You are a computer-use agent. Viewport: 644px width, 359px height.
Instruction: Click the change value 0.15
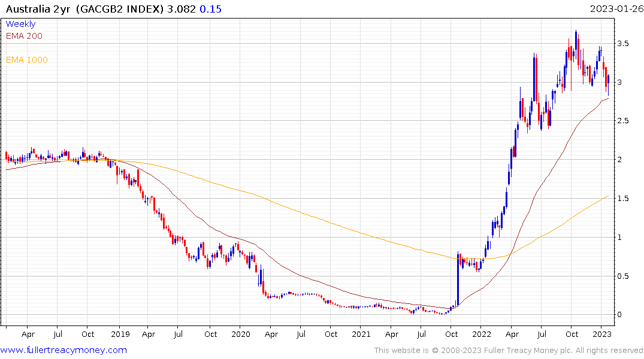click(x=210, y=9)
